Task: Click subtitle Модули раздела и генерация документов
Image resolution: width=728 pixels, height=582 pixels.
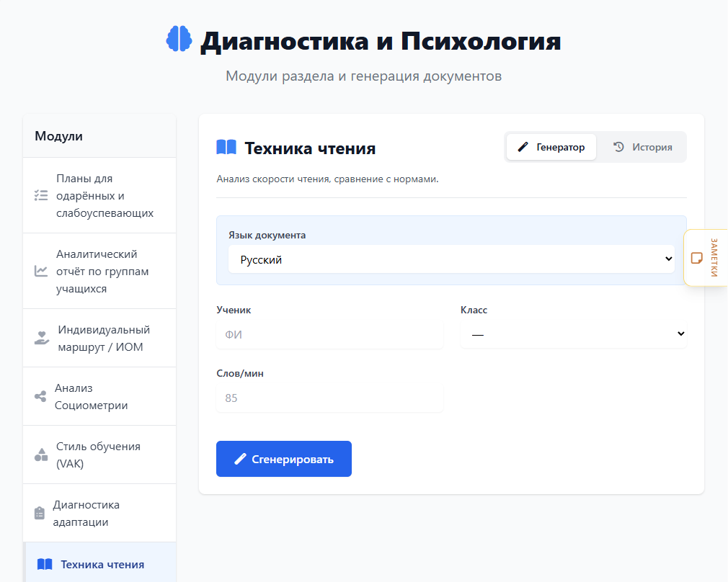Action: 363,76
